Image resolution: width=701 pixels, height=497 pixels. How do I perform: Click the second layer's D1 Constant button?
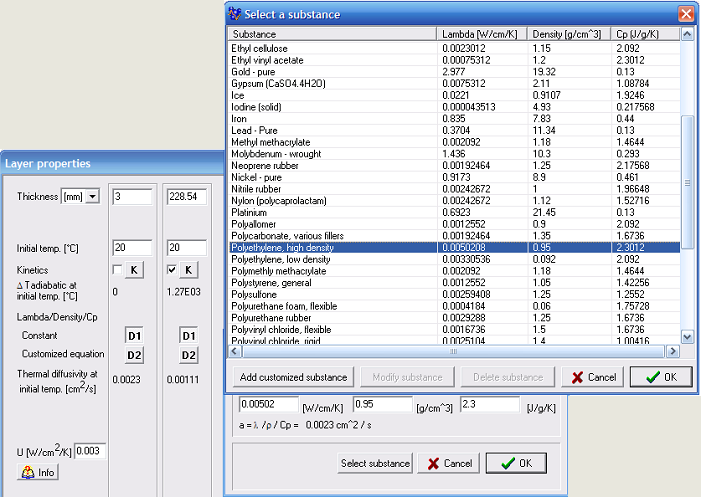pyautogui.click(x=189, y=336)
